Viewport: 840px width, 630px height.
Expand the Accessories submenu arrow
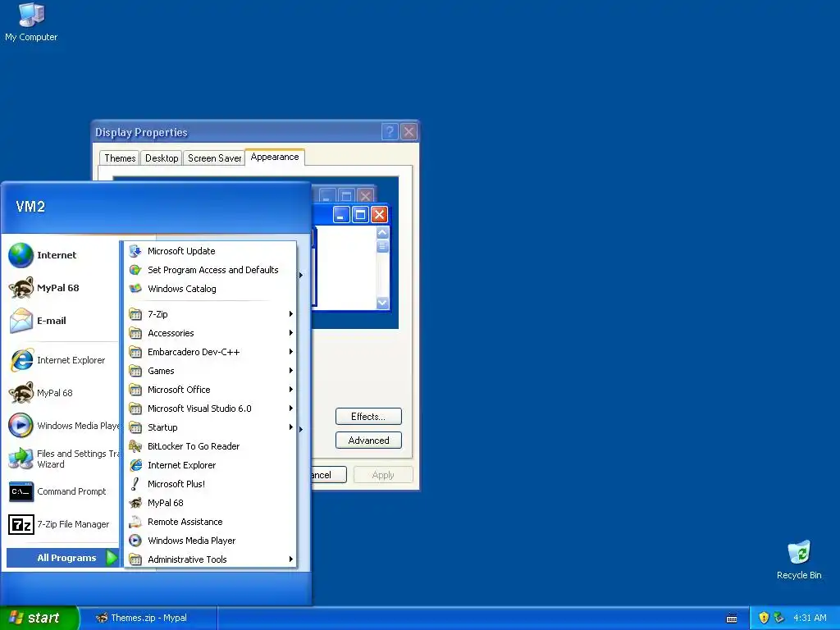(x=291, y=333)
